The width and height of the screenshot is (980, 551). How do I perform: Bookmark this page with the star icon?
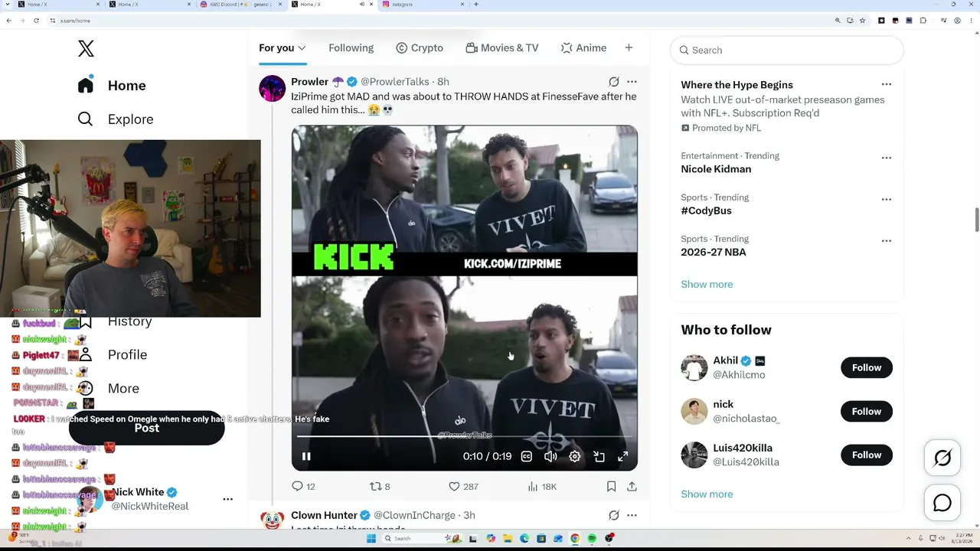[x=862, y=21]
